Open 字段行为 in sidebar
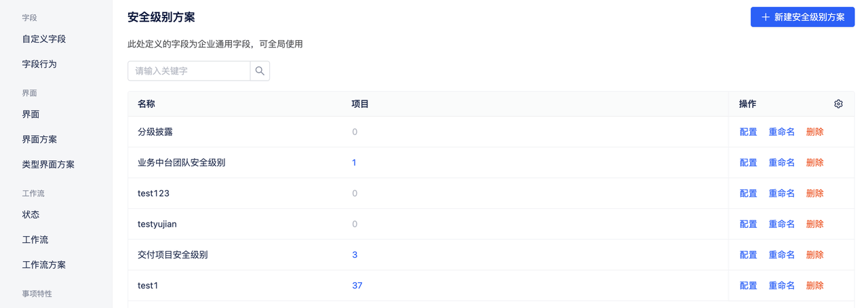This screenshot has width=868, height=308. (x=39, y=64)
